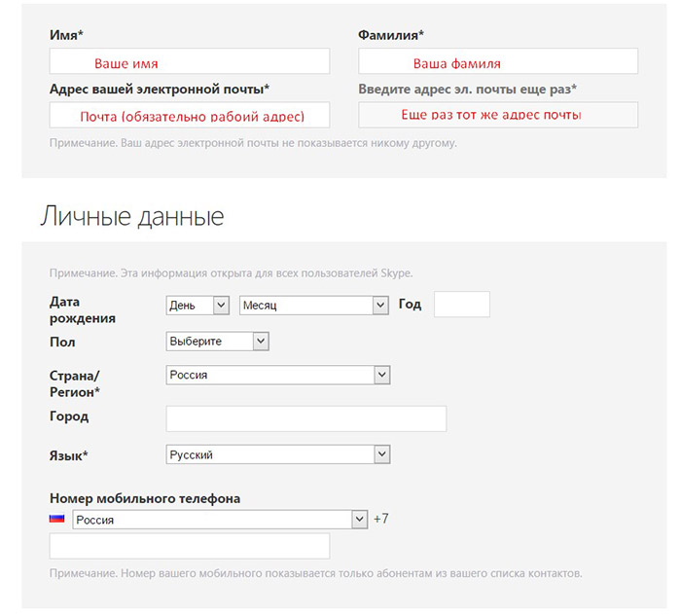This screenshot has height=616, width=681.
Task: Click the arrow of День dropdown
Action: click(x=221, y=306)
